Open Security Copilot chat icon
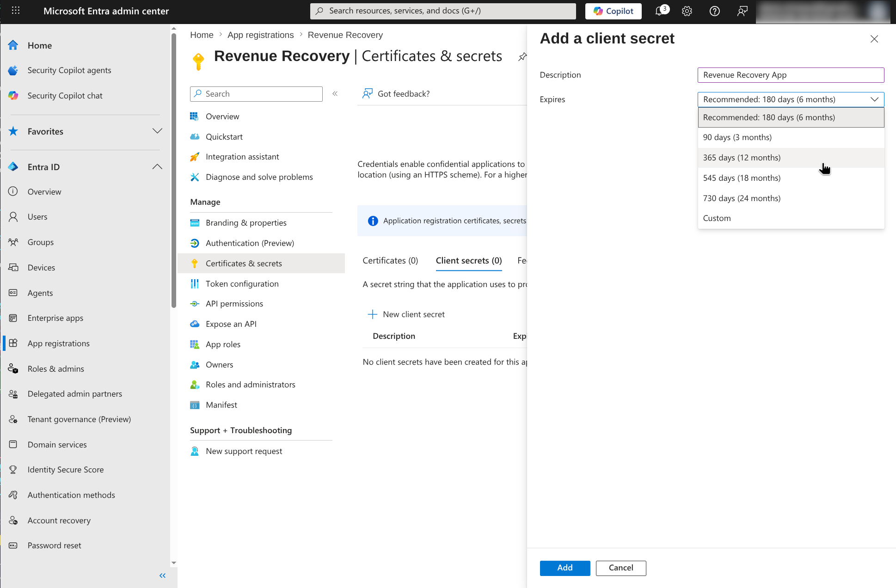Screen dimensions: 896x588 (13, 96)
